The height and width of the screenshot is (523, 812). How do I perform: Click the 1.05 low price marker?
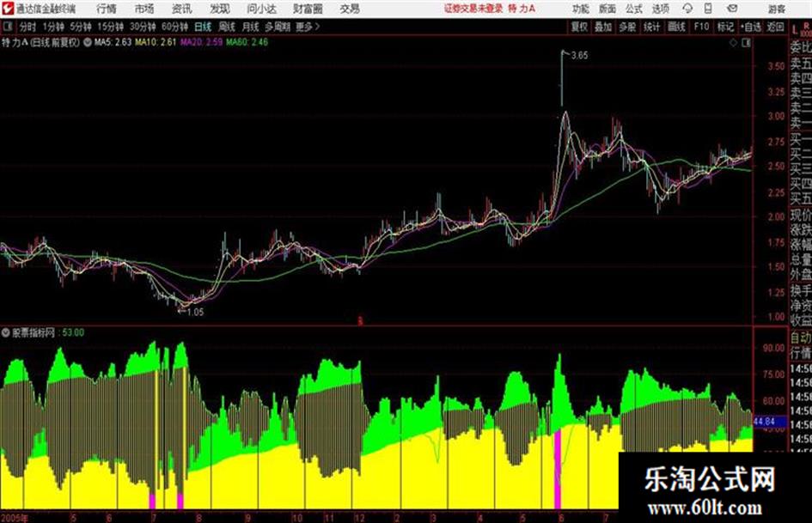pyautogui.click(x=195, y=312)
